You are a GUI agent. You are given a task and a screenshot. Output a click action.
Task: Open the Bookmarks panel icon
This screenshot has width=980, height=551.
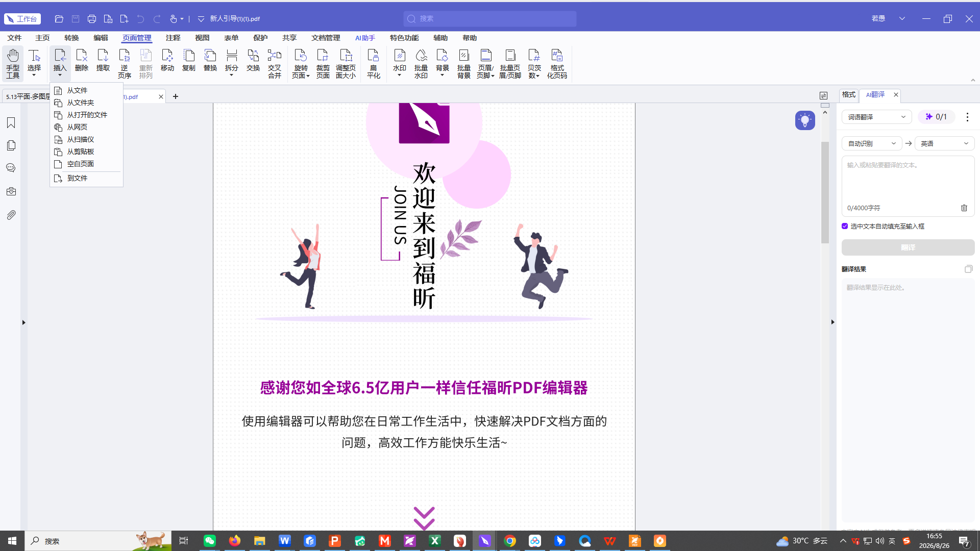pyautogui.click(x=11, y=122)
